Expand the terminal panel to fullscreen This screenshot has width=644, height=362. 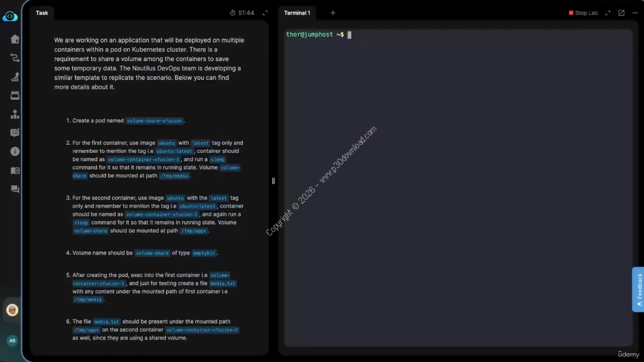tap(607, 13)
